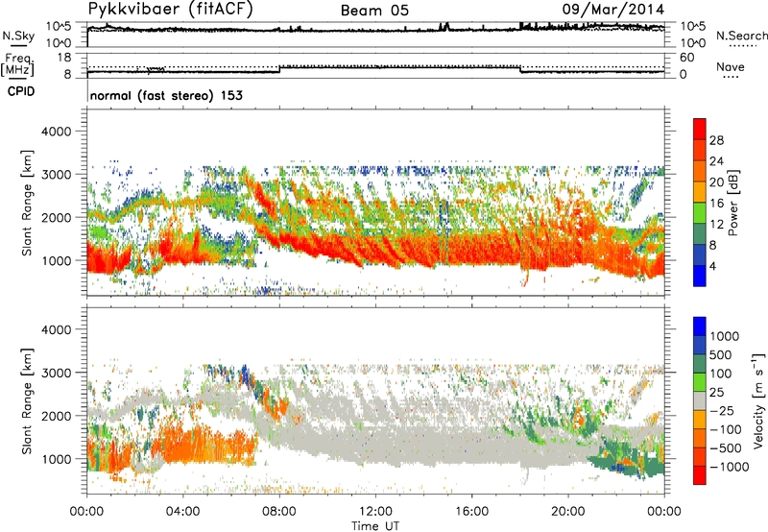The image size is (768, 532).
Task: Click the '20:00' time axis tick
Action: pyautogui.click(x=568, y=512)
